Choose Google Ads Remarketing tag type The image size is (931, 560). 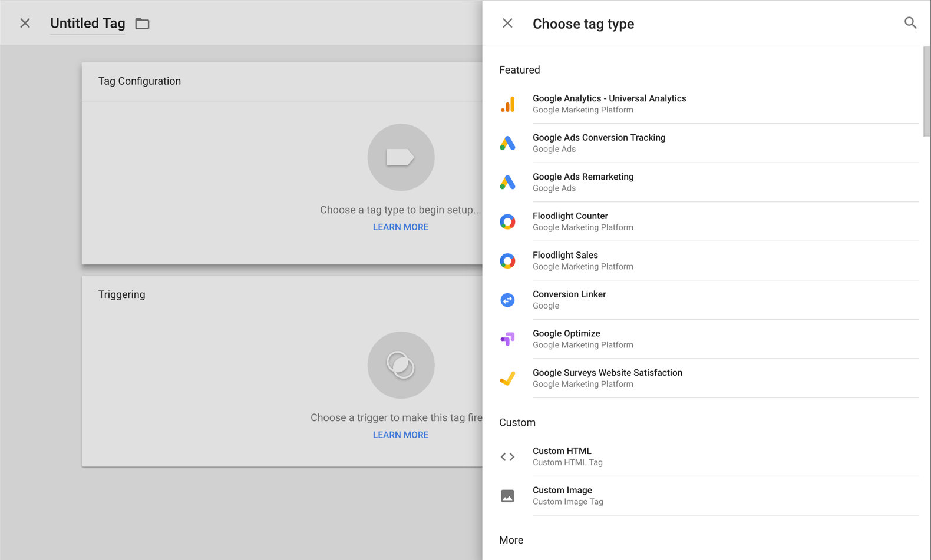(709, 183)
